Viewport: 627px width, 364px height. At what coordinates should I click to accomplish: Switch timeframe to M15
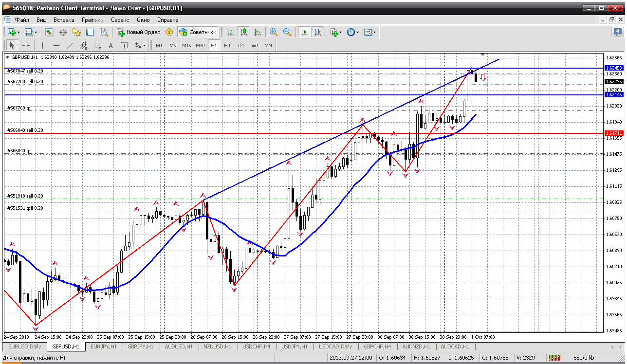186,45
